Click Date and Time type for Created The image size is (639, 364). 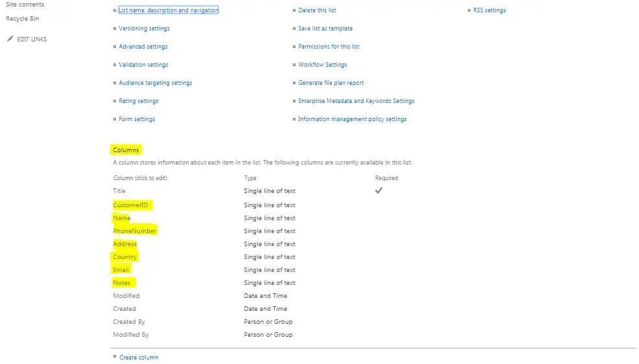(x=265, y=309)
